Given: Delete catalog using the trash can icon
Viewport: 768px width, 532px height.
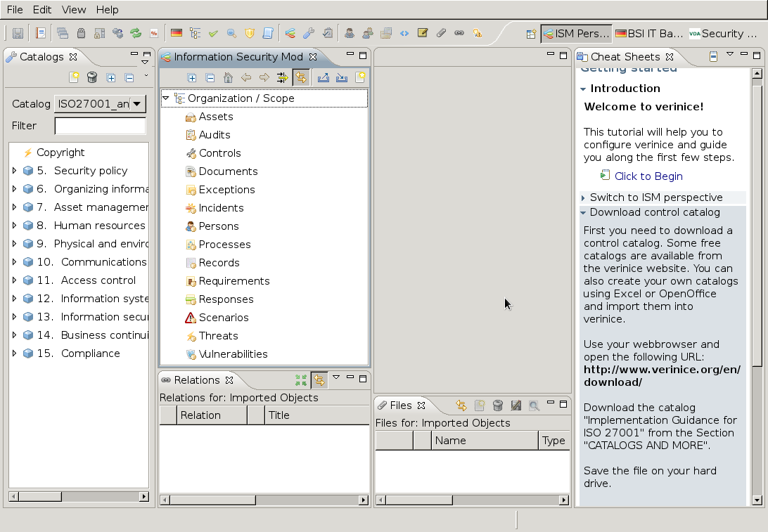Looking at the screenshot, I should click(92, 78).
